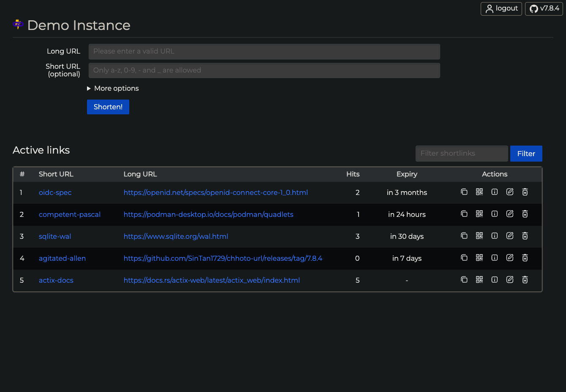
Task: Show QR code for oidc-spec
Action: tap(479, 192)
